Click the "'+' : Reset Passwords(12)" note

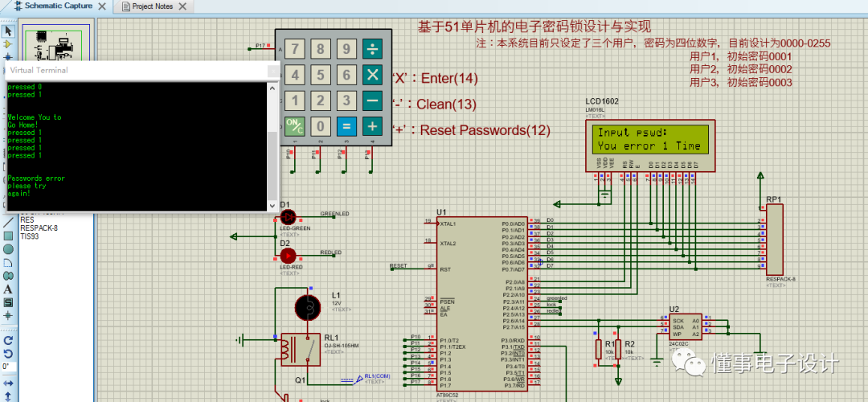coord(471,130)
